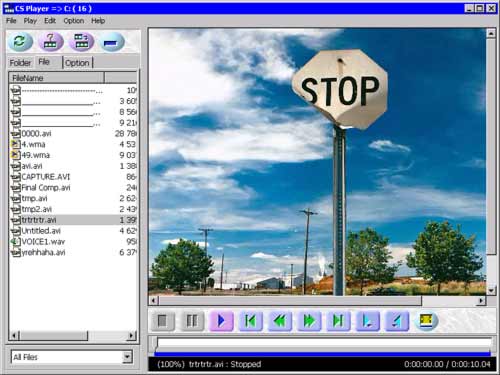500x375 pixels.
Task: Click the video icon beside tmp2.avi
Action: pyautogui.click(x=16, y=209)
